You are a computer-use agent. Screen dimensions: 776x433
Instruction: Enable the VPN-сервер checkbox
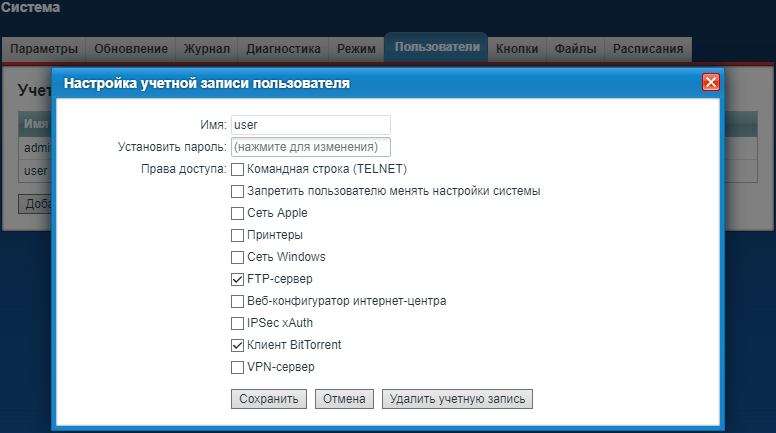tap(238, 367)
